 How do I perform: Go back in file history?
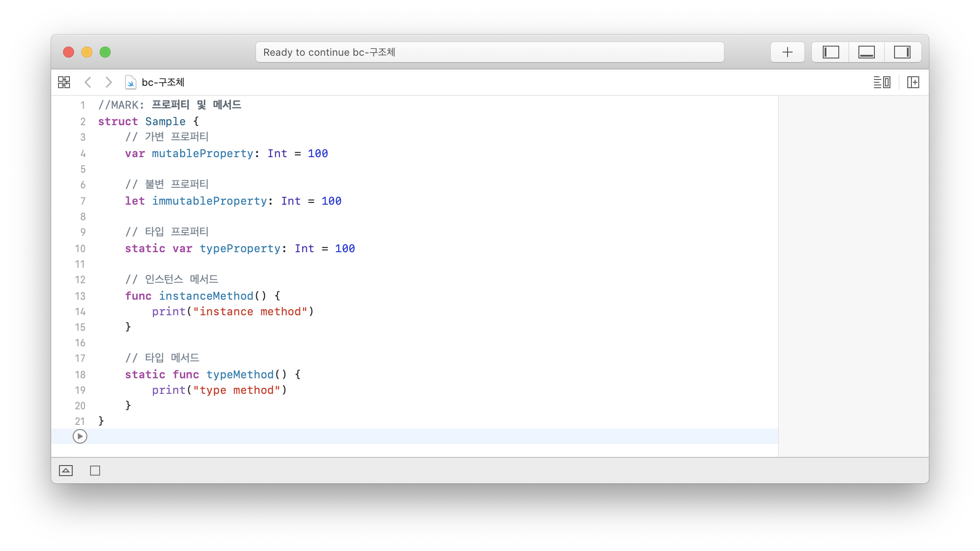88,82
